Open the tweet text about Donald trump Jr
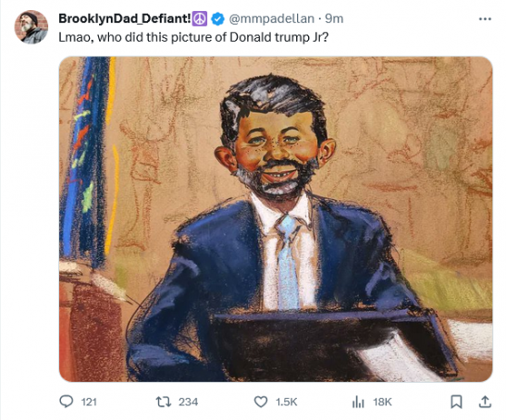 click(193, 37)
